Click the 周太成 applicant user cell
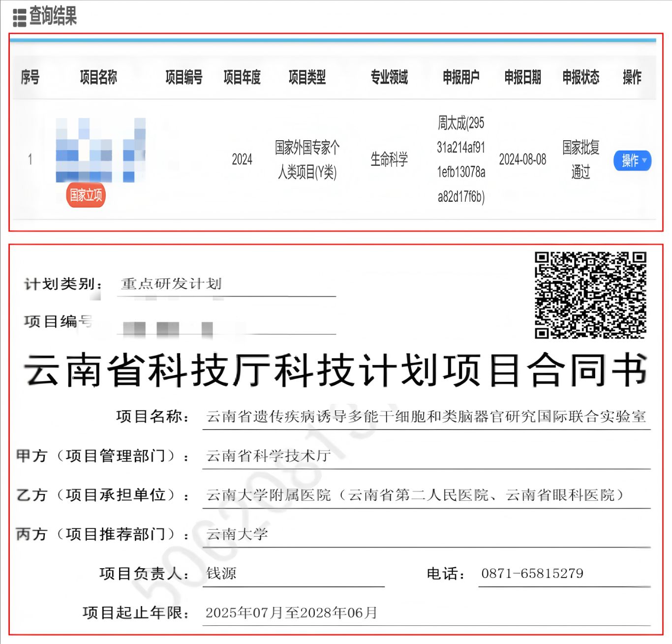 pyautogui.click(x=461, y=159)
